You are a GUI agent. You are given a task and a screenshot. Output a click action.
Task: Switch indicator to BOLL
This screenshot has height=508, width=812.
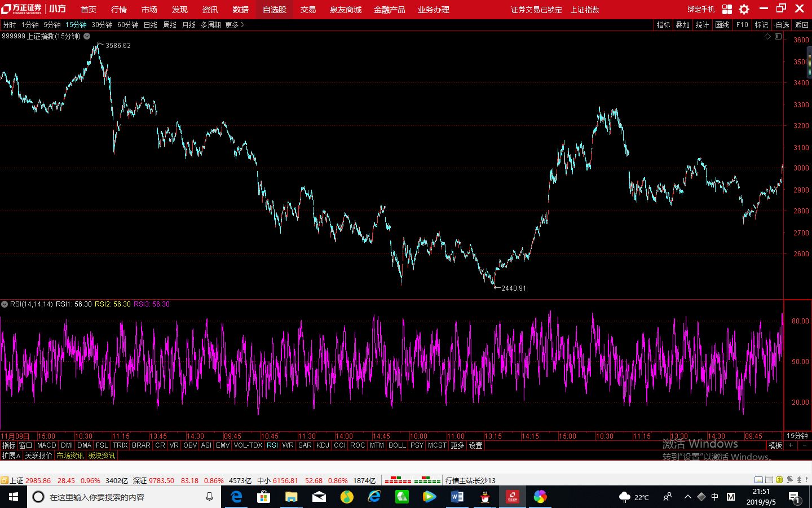pos(397,445)
